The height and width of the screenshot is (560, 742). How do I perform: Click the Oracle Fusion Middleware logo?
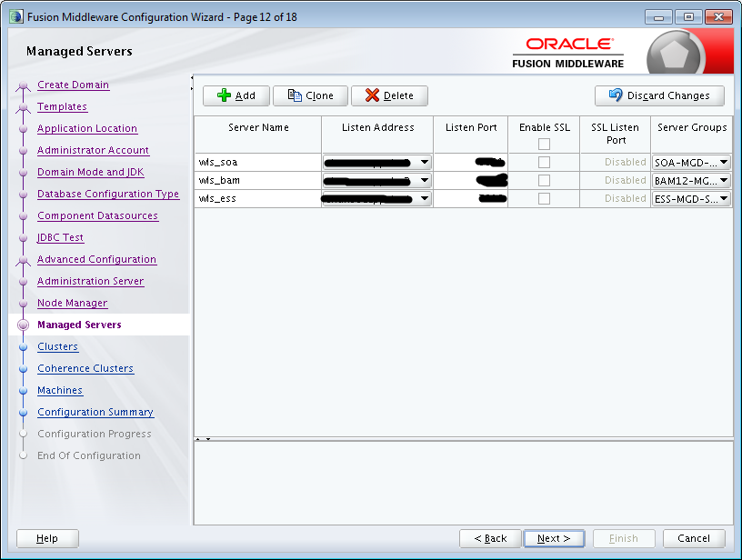pyautogui.click(x=568, y=52)
